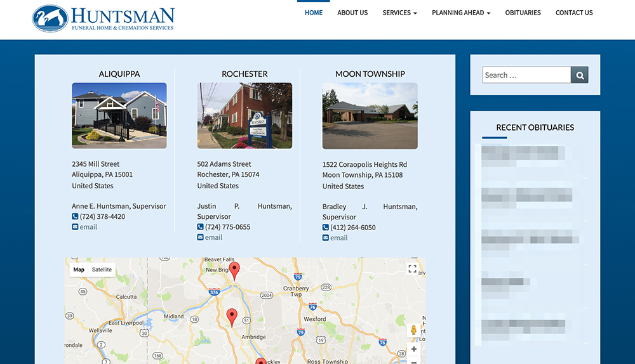
Task: Zoom in on the map
Action: pos(413,349)
